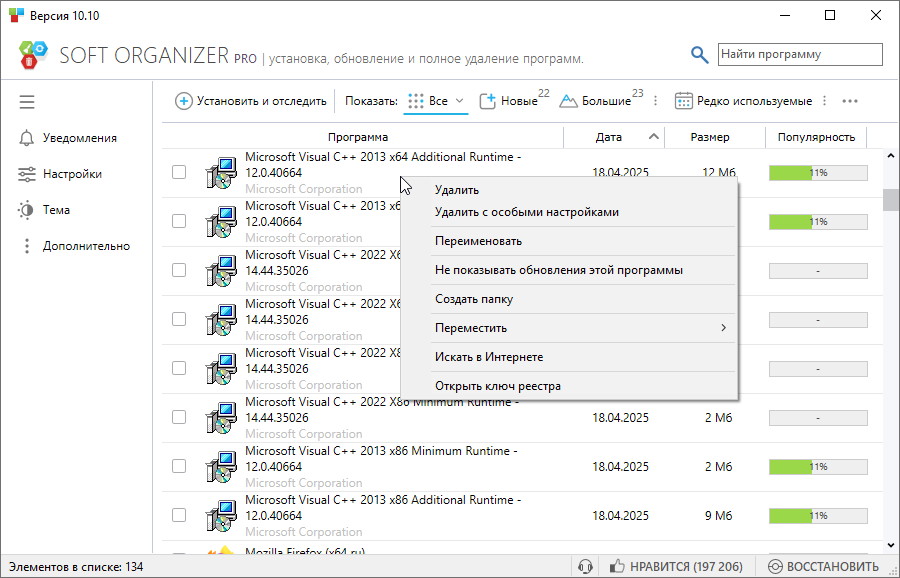Screen dimensions: 900x578
Task: Open the horizontal three-dot toolbar overflow
Action: click(850, 102)
